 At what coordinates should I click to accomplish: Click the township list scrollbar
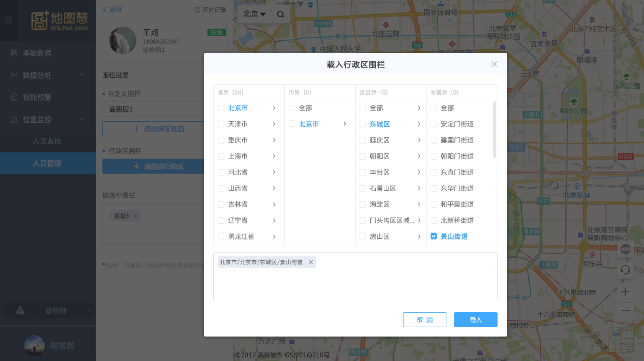[x=494, y=130]
